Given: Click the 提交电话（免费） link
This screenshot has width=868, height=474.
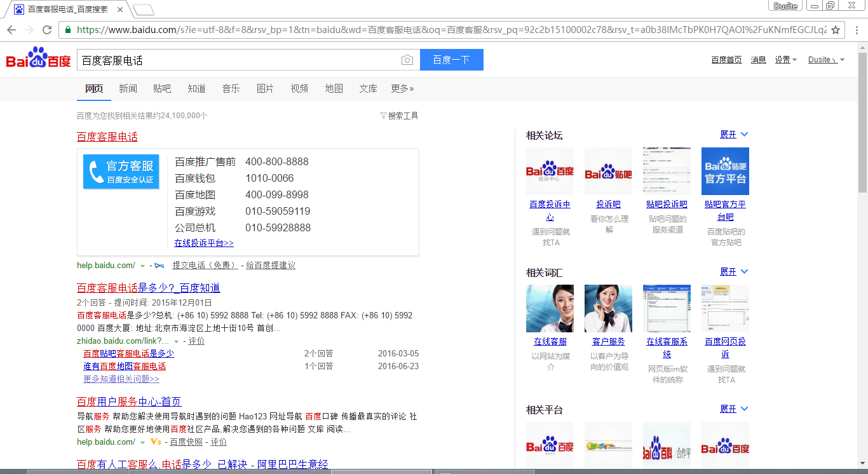Looking at the screenshot, I should (205, 266).
